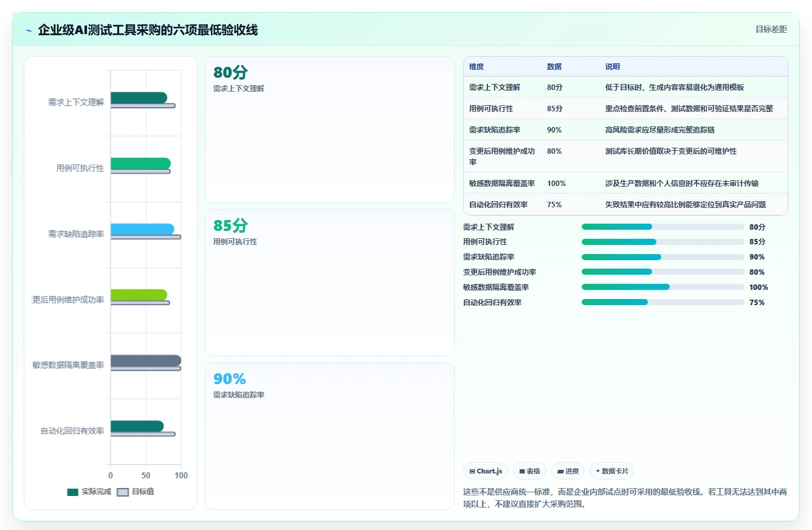Click the 90% value in progress list
This screenshot has width=812, height=530.
(x=757, y=257)
